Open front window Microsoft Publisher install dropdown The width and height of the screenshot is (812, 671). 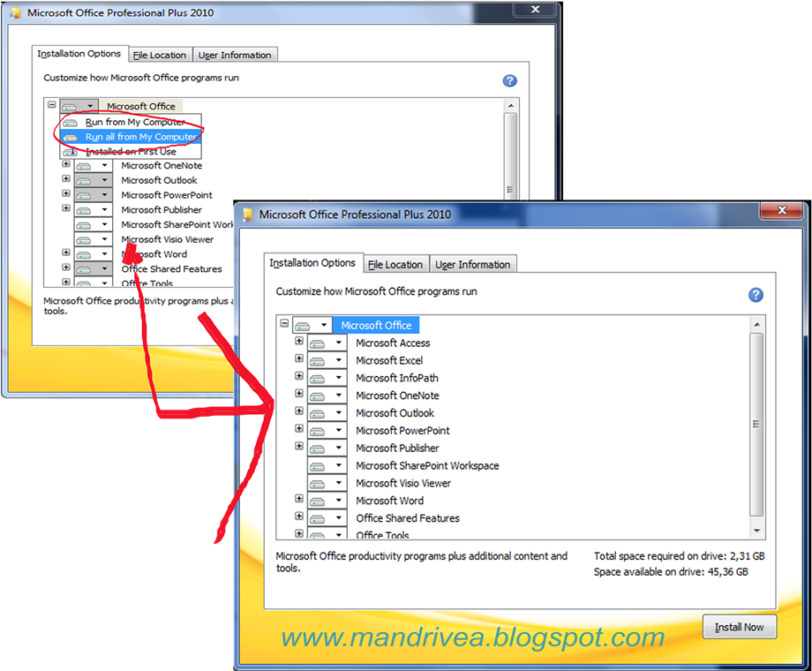pyautogui.click(x=327, y=449)
